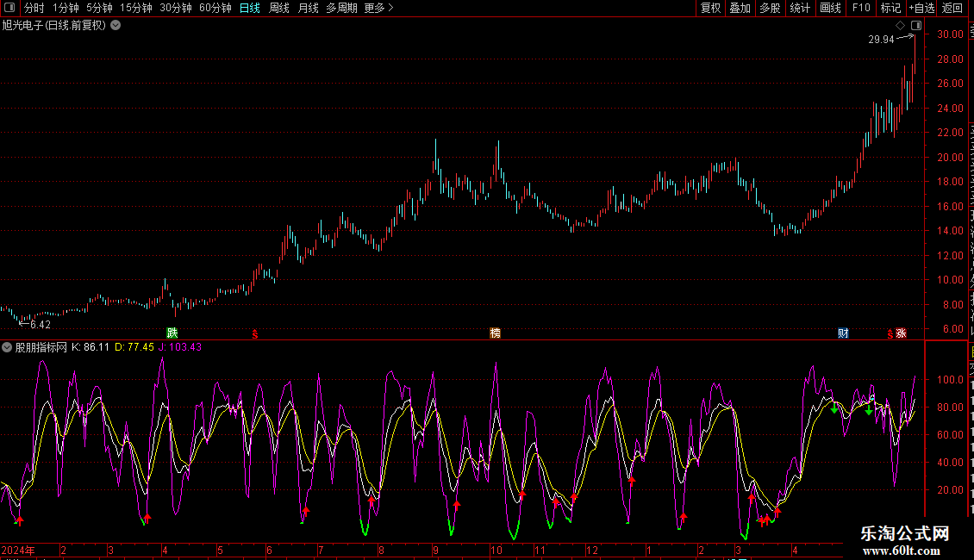Click the 统计 statistics button
This screenshot has width=974, height=560.
[799, 8]
